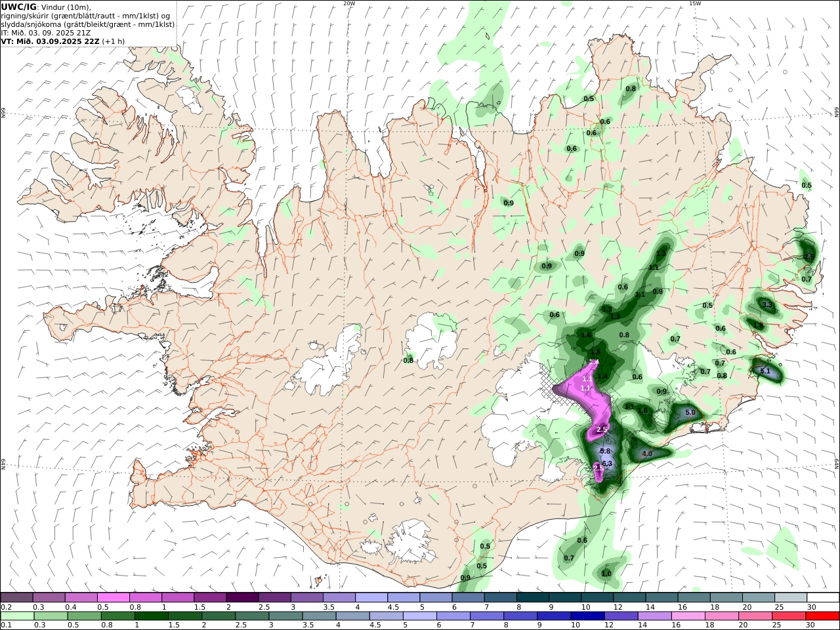Select the '5.8' precipitation label
840x630 pixels.
(x=605, y=451)
